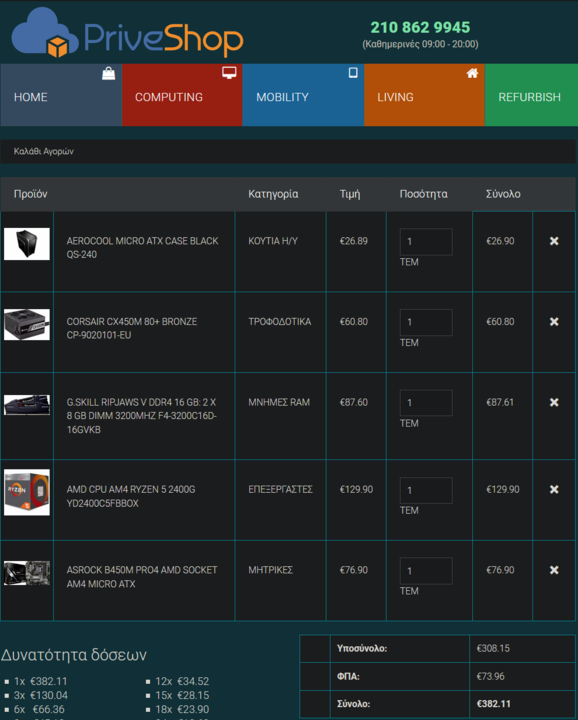Click the Καλάθι Αγορών breadcrumb

(44, 151)
